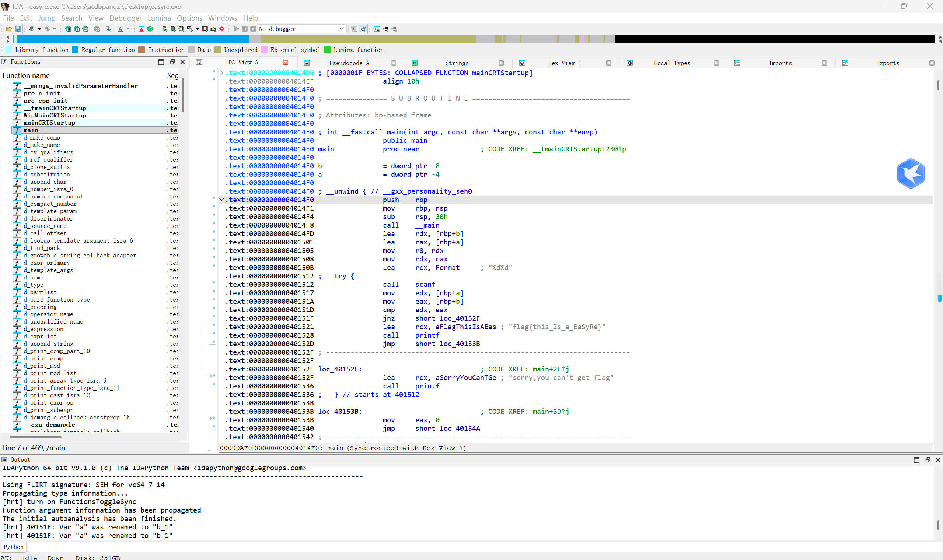943x560 pixels.
Task: Close the Strings tab
Action: pos(501,63)
